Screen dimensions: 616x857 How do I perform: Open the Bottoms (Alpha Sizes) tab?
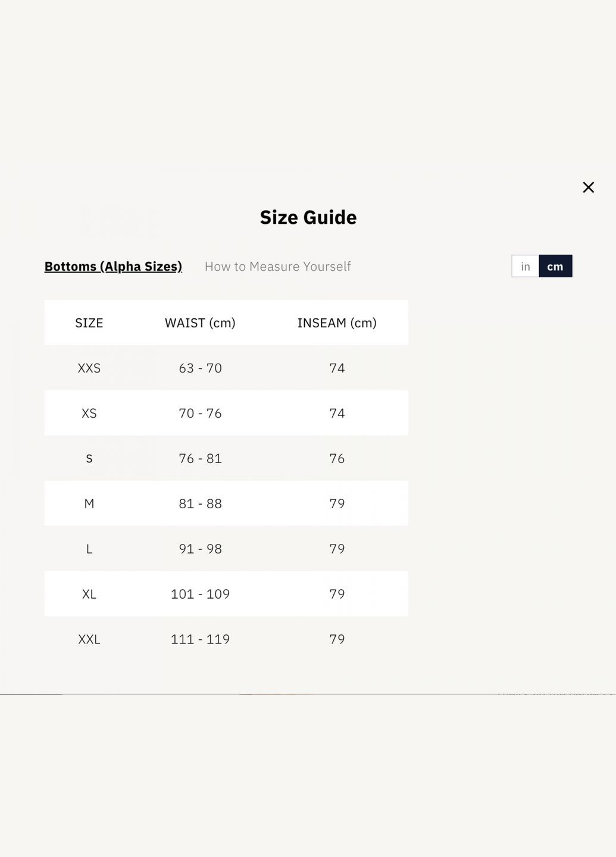pos(113,267)
